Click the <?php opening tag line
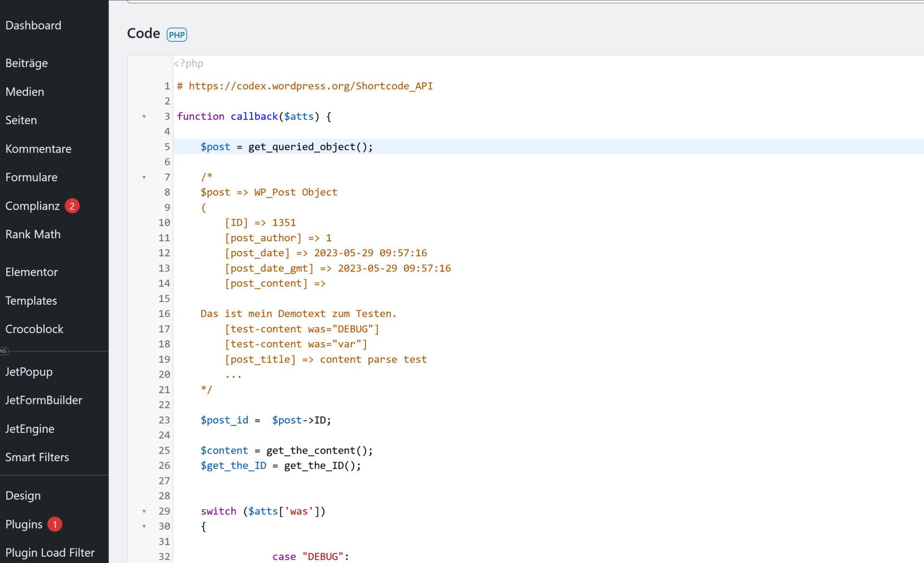 coord(189,63)
